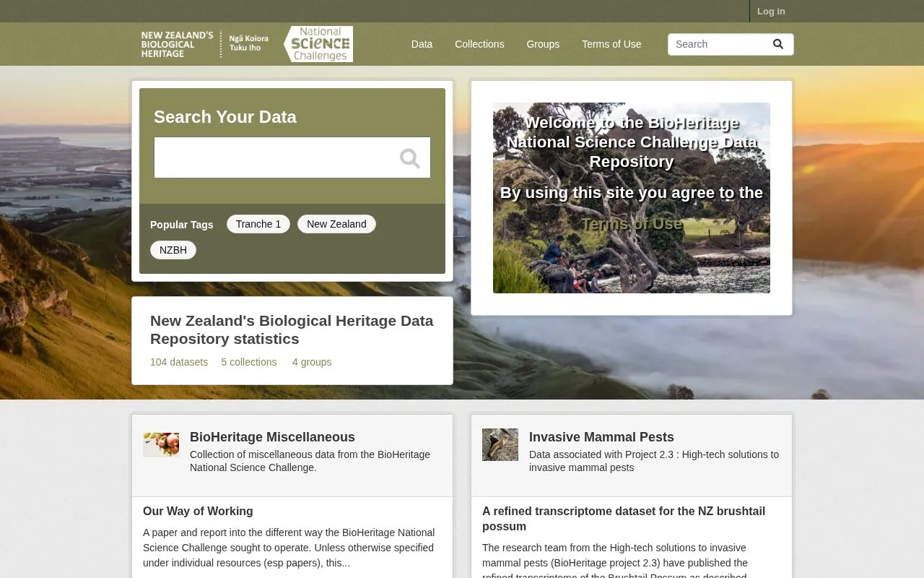Select the Tranche 1 popular tag
This screenshot has width=924, height=578.
(258, 224)
